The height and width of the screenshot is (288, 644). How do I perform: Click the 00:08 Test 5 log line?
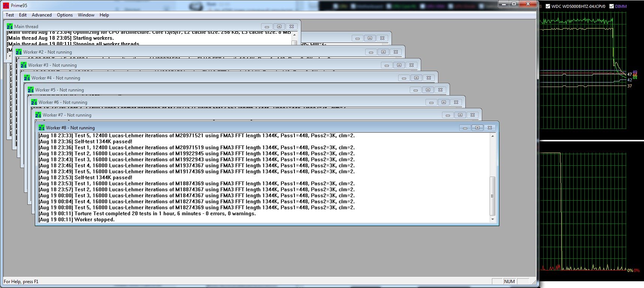[x=197, y=207]
